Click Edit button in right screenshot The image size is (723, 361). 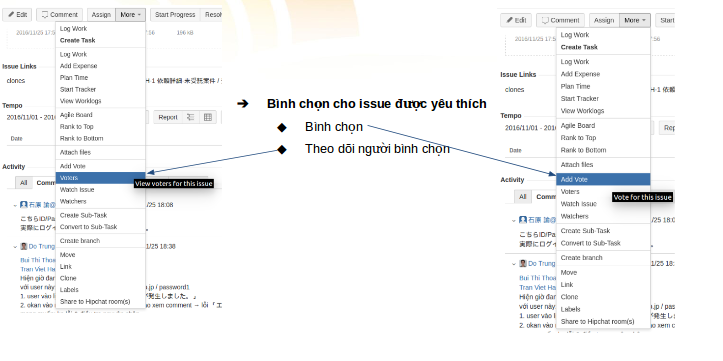tap(516, 20)
